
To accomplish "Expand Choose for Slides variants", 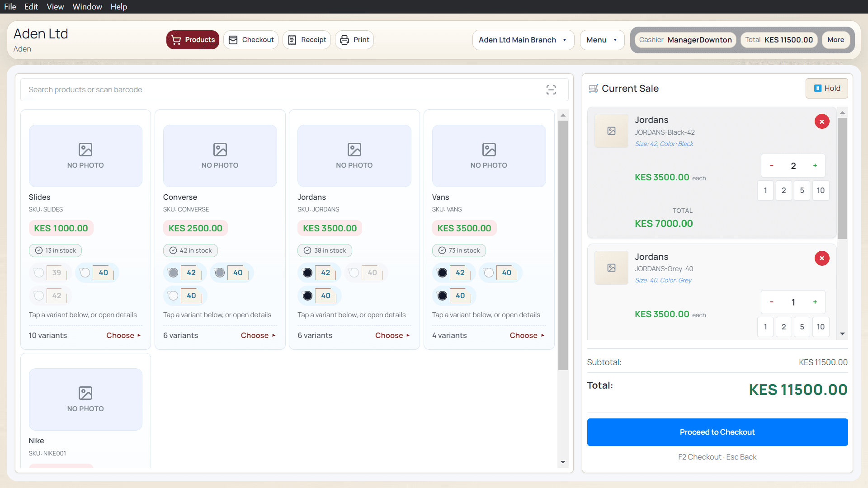I will [123, 335].
